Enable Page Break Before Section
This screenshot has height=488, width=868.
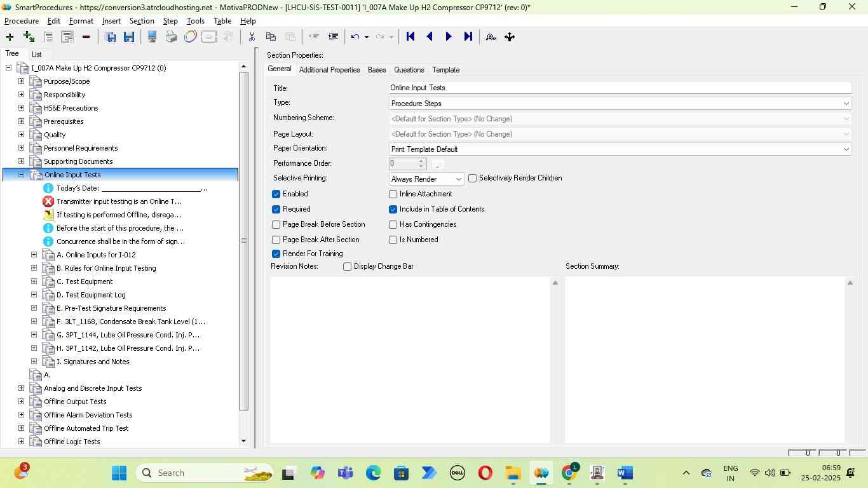coord(276,224)
